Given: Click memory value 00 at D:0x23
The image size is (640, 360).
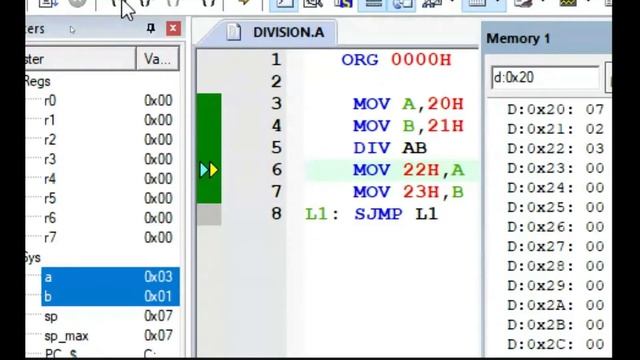Looking at the screenshot, I should (595, 168).
